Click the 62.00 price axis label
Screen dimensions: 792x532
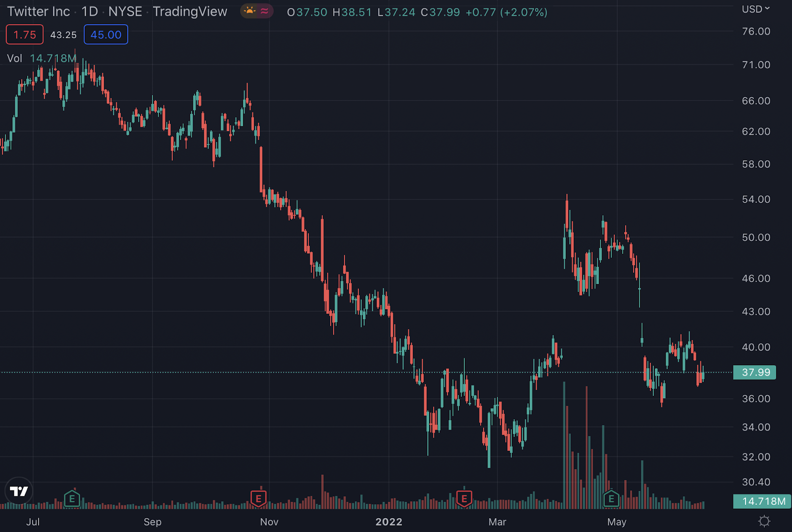click(x=756, y=132)
